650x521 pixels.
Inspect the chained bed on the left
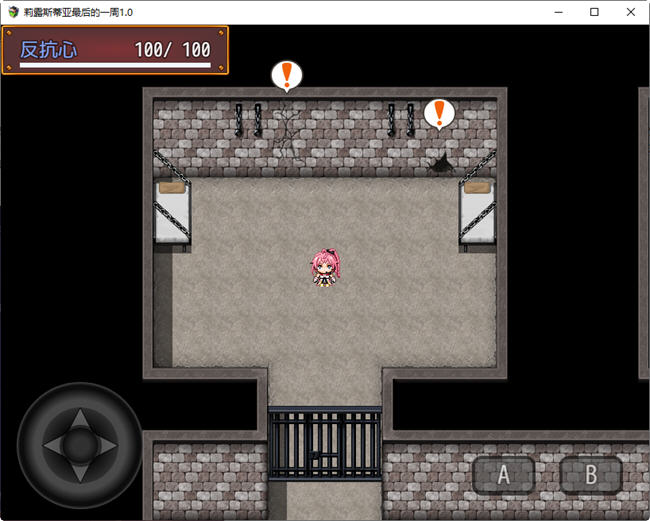point(172,211)
